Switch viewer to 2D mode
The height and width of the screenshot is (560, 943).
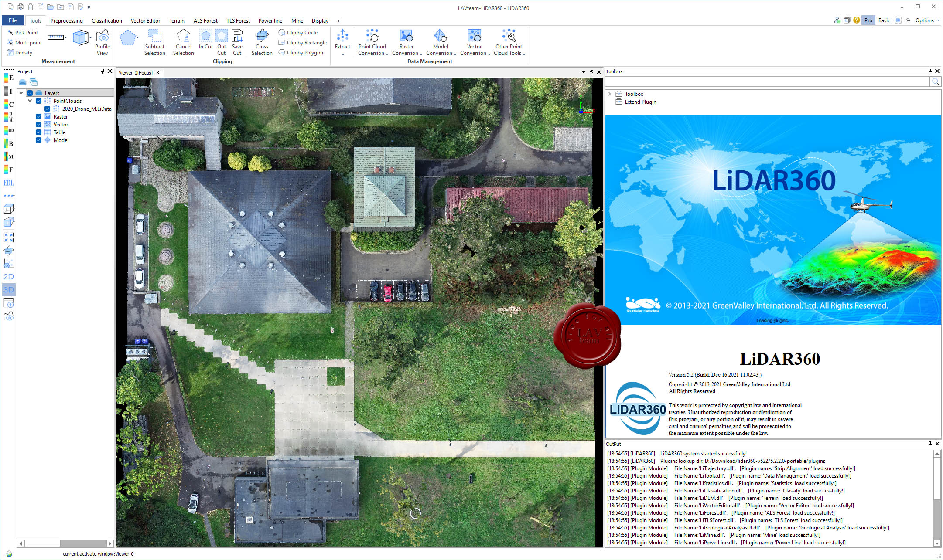tap(9, 277)
